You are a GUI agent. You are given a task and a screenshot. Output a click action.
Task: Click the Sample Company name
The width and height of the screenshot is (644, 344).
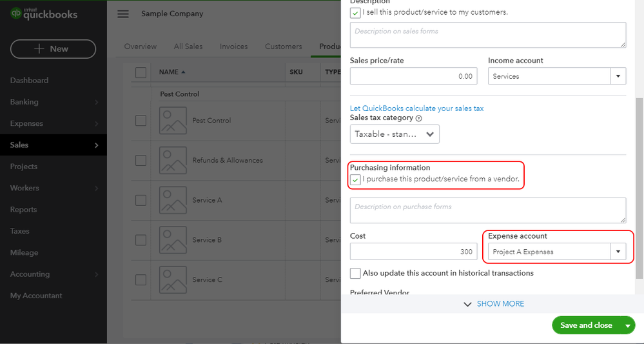click(172, 14)
